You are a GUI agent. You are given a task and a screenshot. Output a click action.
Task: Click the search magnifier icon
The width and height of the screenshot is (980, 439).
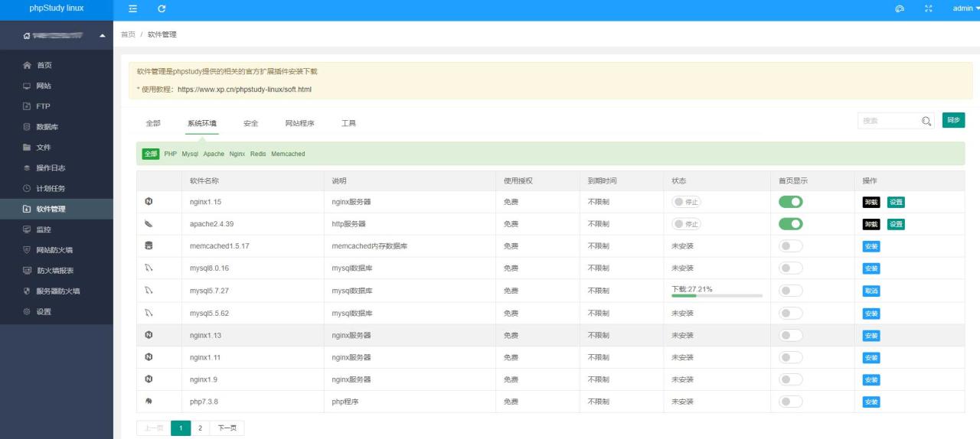point(926,121)
